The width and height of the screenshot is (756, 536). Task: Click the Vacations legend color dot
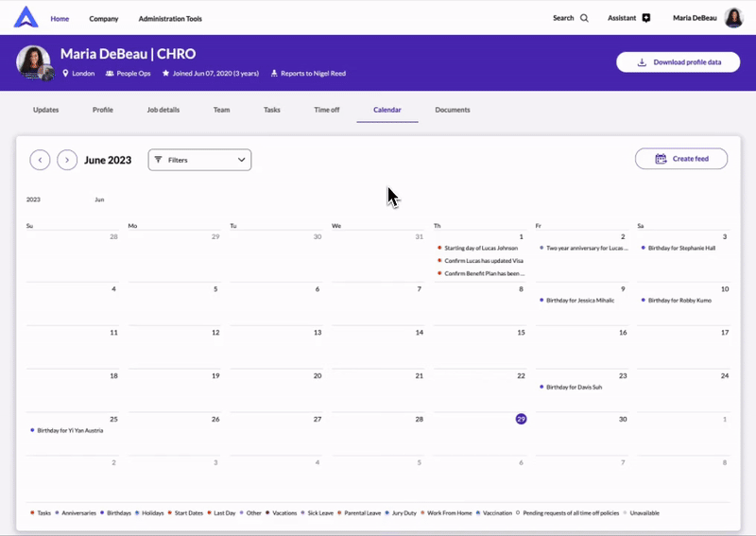267,513
